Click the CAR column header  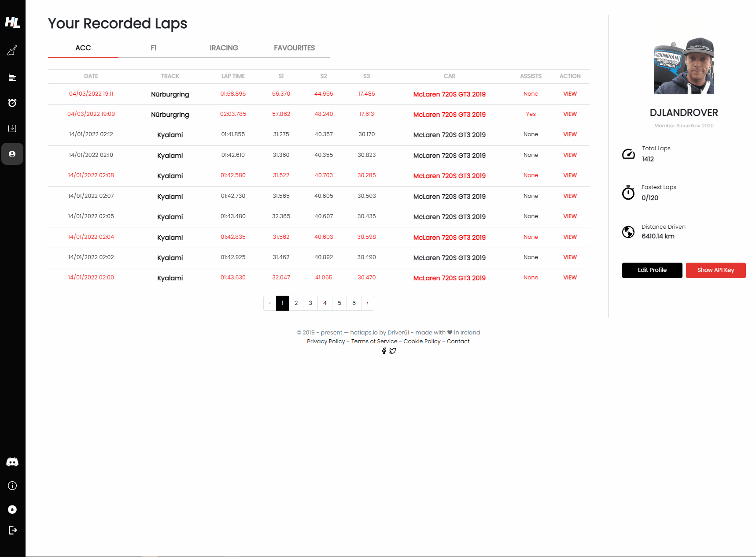click(x=450, y=76)
